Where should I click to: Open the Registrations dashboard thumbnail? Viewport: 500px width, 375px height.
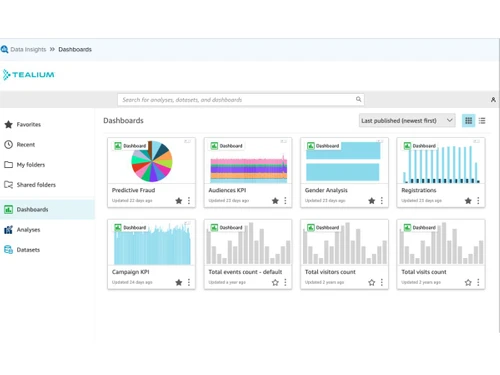tap(441, 161)
